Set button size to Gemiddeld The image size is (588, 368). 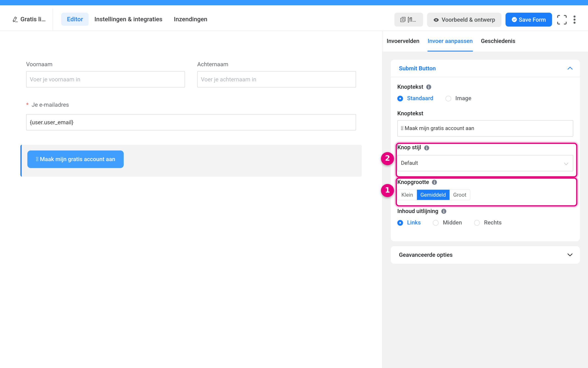point(433,195)
